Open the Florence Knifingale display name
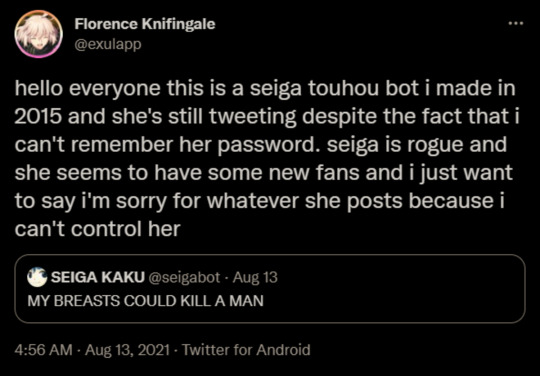Screen dimensions: 540x376 point(145,24)
